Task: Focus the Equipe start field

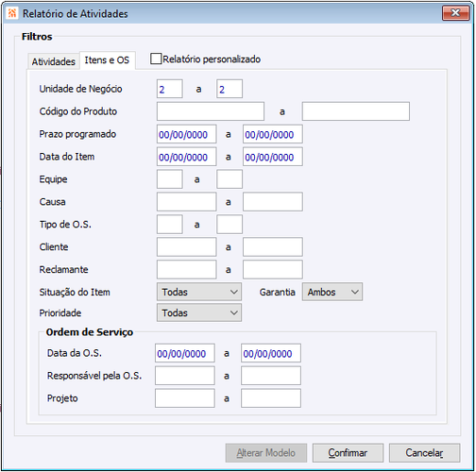Action: (x=170, y=179)
